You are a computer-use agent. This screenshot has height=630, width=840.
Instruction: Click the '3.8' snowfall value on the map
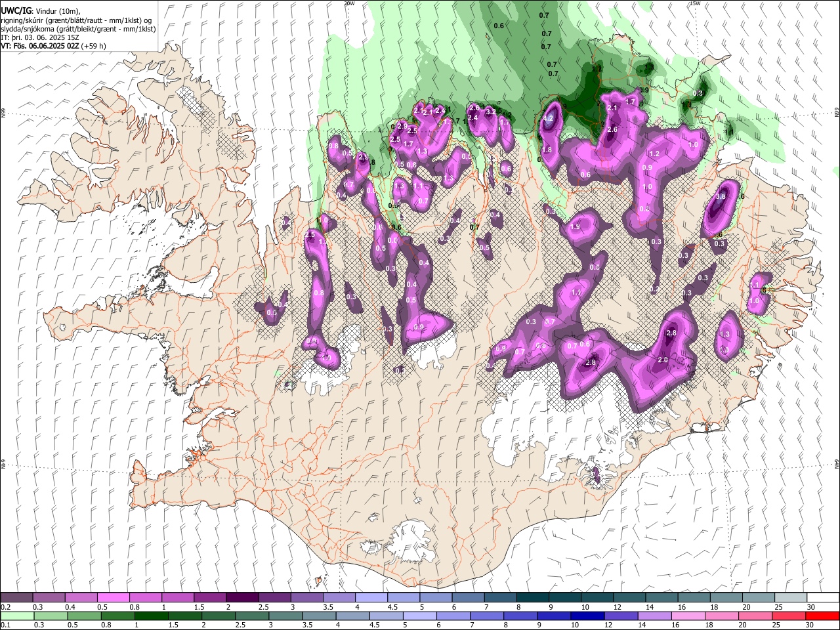click(x=720, y=196)
